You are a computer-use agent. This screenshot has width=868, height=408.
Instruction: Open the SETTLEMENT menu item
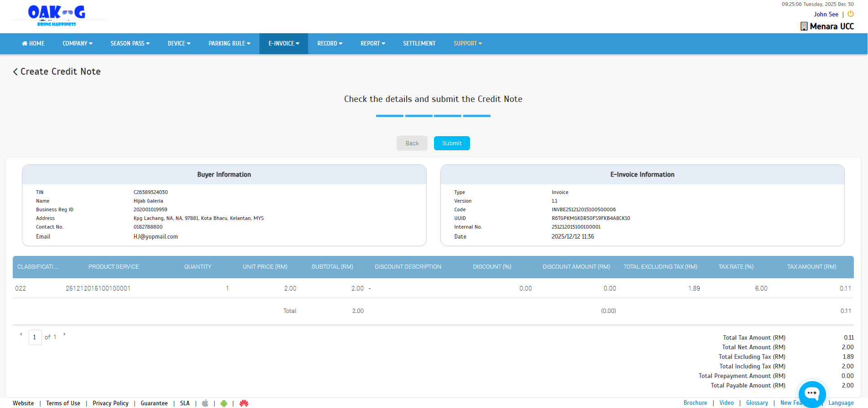click(419, 44)
